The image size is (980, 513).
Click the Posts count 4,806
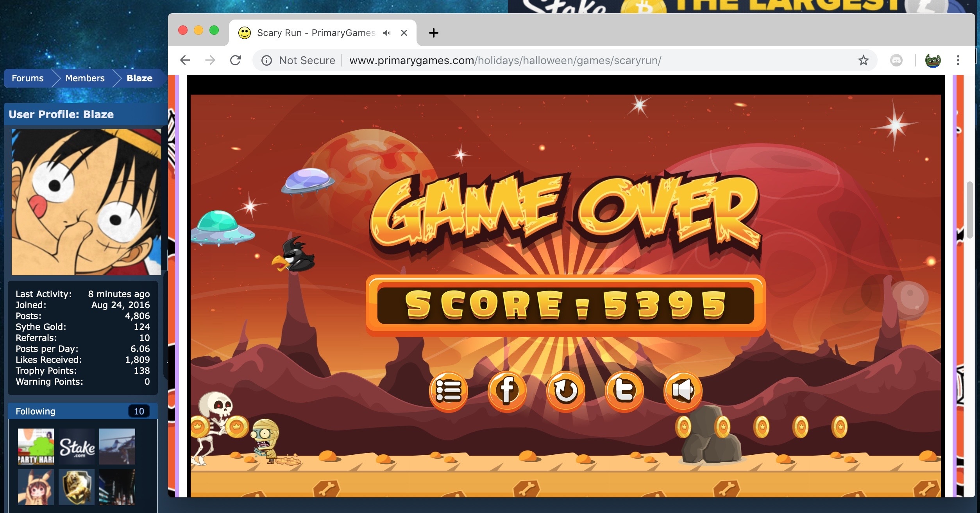click(x=137, y=316)
